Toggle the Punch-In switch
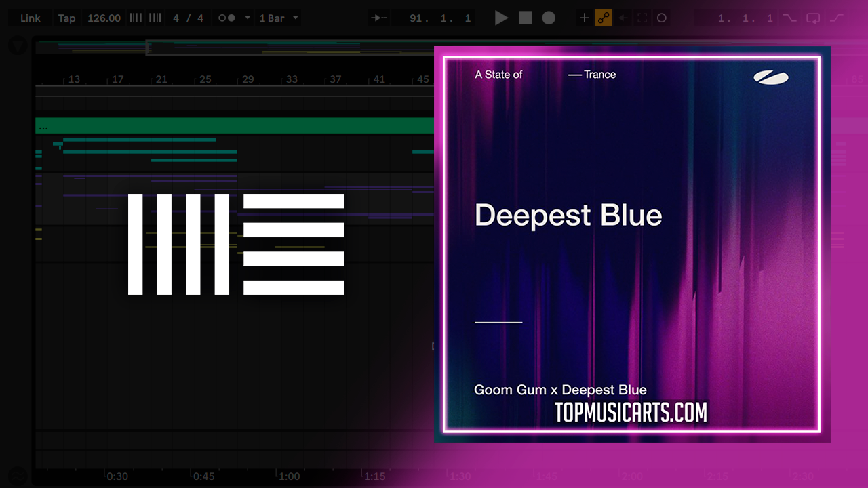The width and height of the screenshot is (868, 488). [789, 18]
